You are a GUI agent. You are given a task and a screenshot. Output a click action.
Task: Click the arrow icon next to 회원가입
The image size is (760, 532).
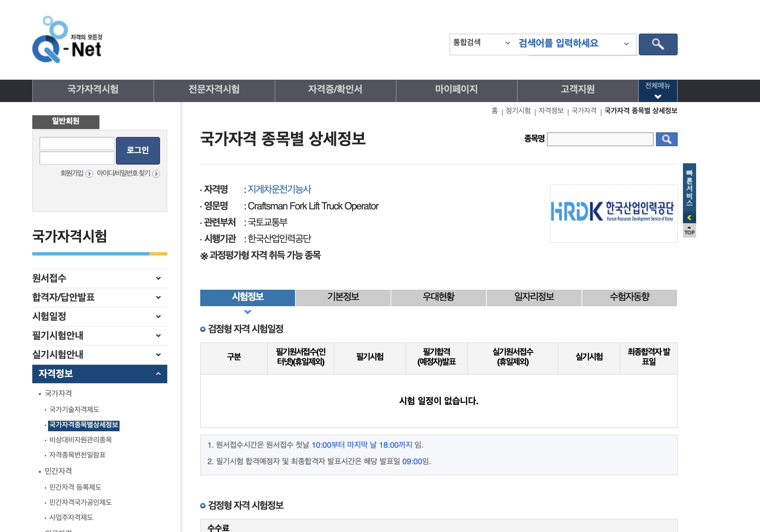(89, 173)
